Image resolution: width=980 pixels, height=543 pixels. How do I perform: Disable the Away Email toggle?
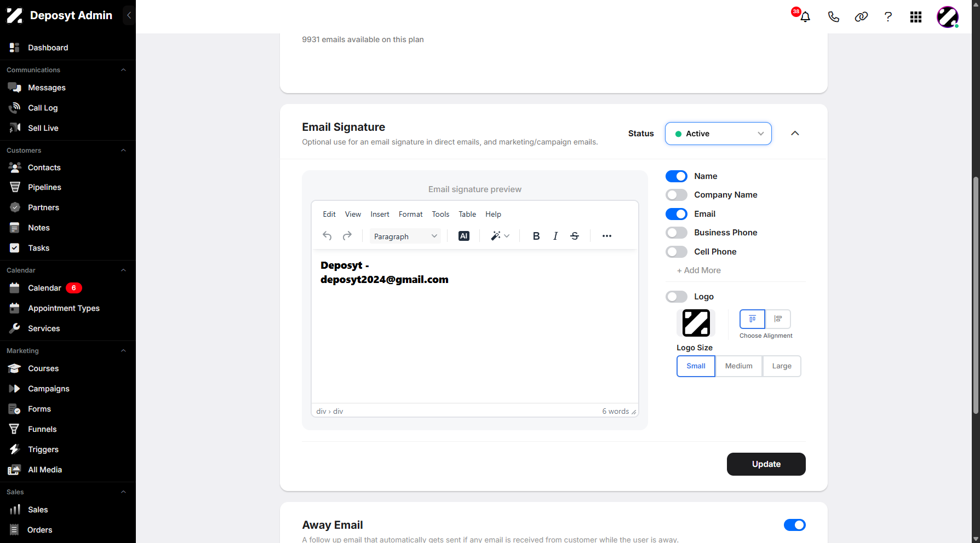click(x=795, y=525)
